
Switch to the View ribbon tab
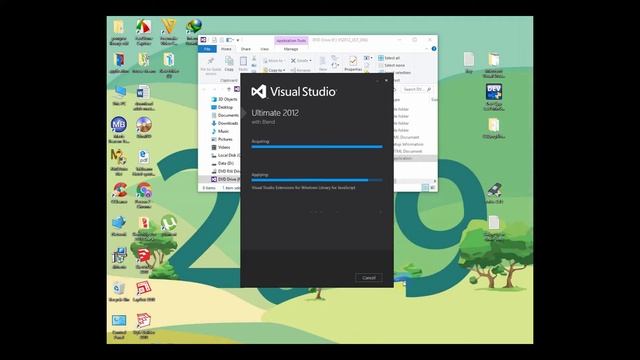point(264,49)
